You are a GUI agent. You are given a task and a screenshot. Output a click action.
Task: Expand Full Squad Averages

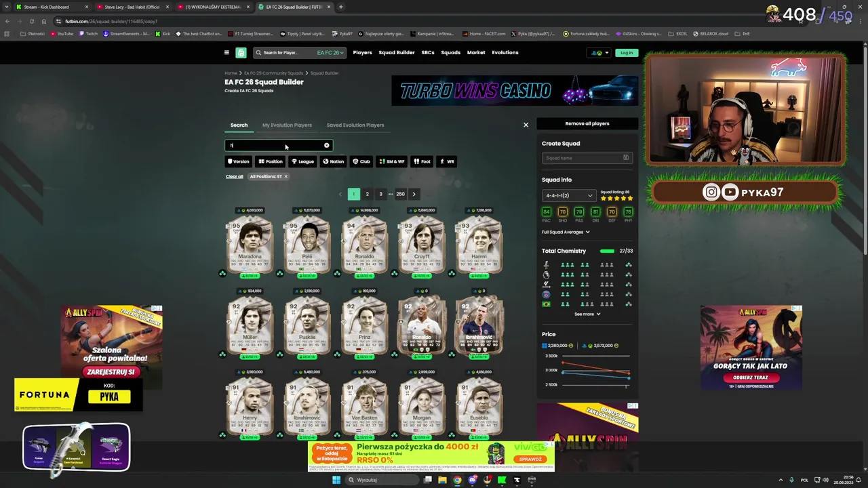tap(566, 232)
